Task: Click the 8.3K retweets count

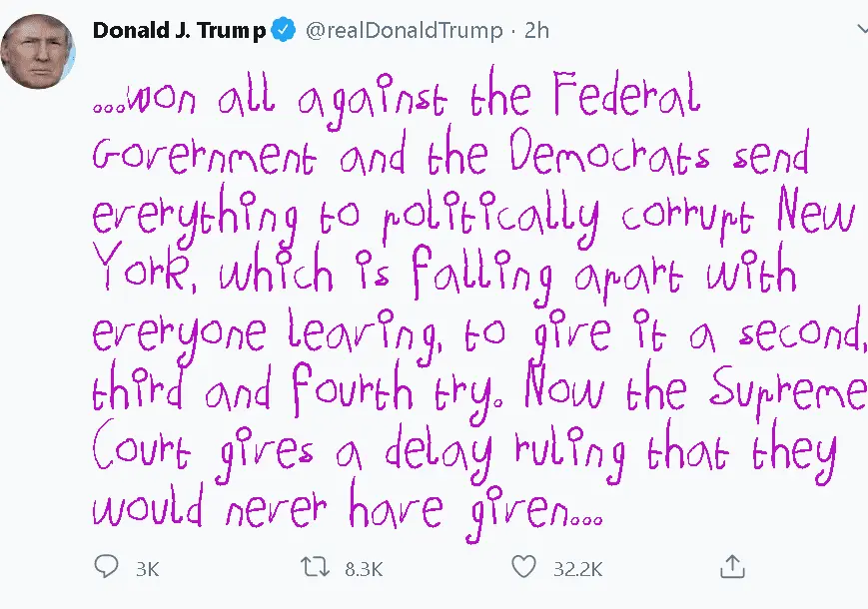Action: (364, 569)
